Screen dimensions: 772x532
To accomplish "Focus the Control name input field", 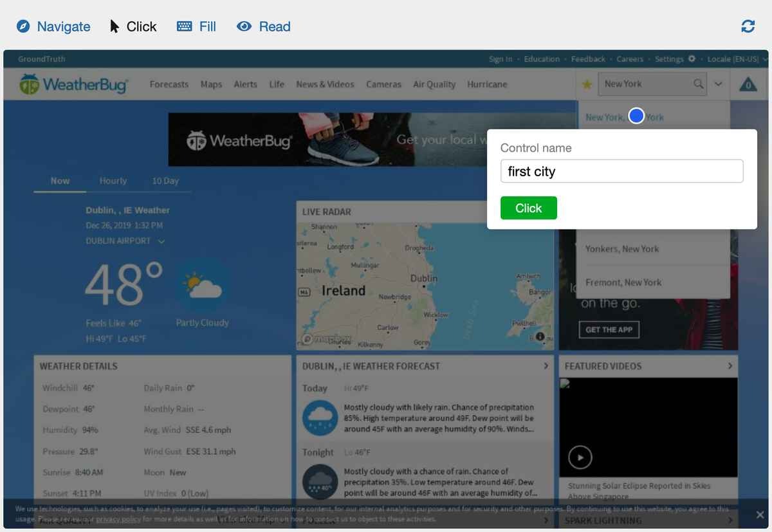I will 621,171.
